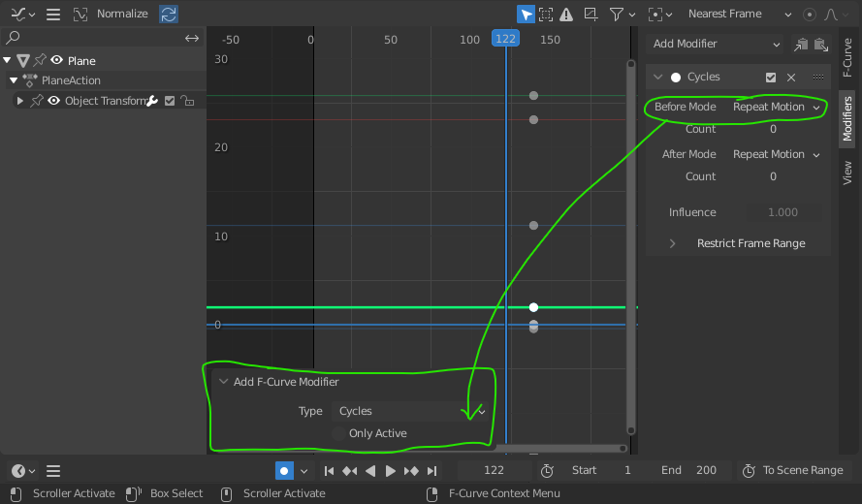Screen dimensions: 862x504
Task: Switch to the F-Curve sidebar tab
Action: (847, 58)
